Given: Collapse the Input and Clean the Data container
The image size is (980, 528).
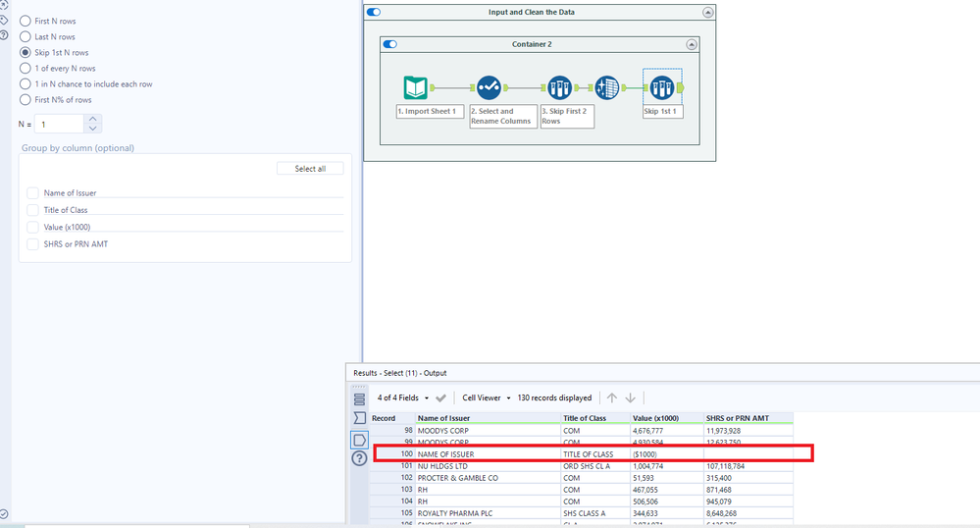Looking at the screenshot, I should pos(707,13).
